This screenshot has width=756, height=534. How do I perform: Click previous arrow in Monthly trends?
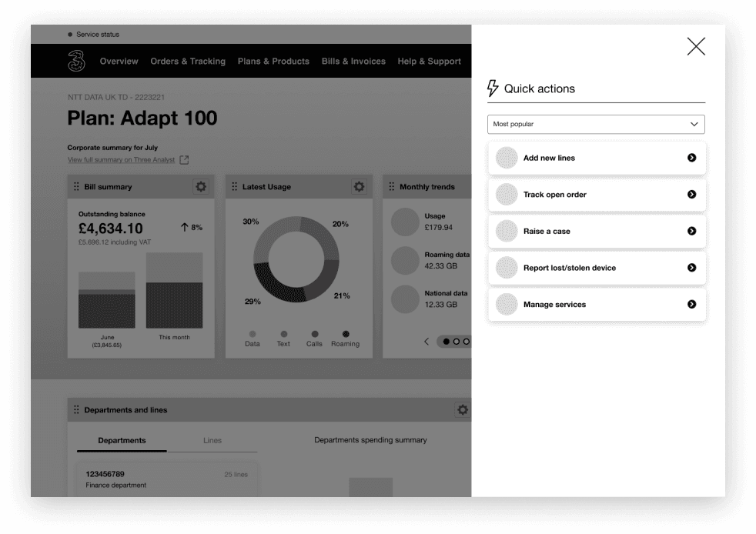pyautogui.click(x=427, y=342)
